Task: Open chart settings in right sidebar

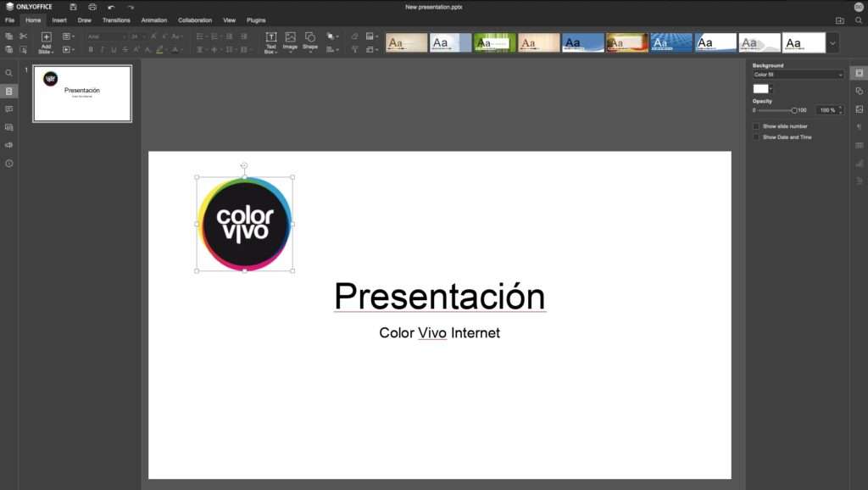Action: [x=860, y=163]
